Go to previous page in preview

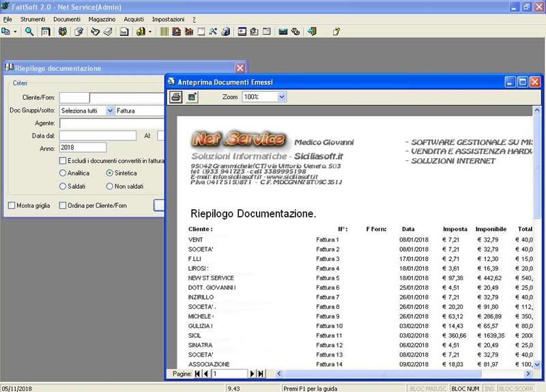click(x=206, y=374)
